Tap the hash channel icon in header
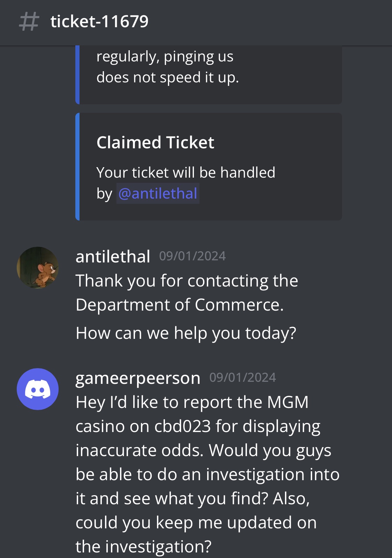392x558 pixels. (29, 22)
